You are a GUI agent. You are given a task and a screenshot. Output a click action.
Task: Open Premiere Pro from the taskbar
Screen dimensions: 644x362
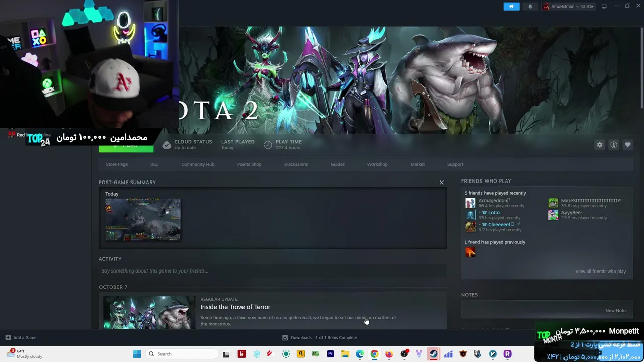(x=330, y=354)
